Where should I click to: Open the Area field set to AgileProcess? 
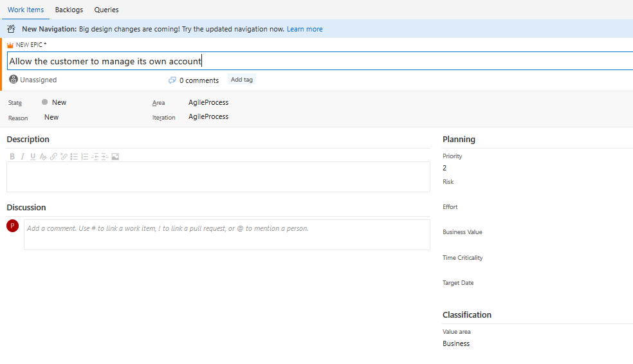coord(208,102)
